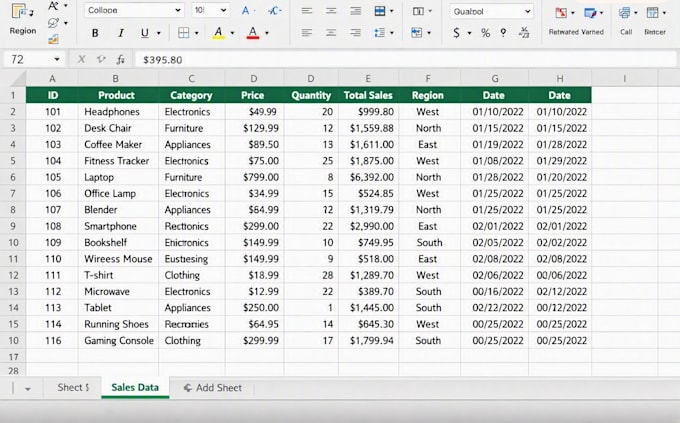Open the font size dropdown
The image size is (680, 423).
[223, 10]
